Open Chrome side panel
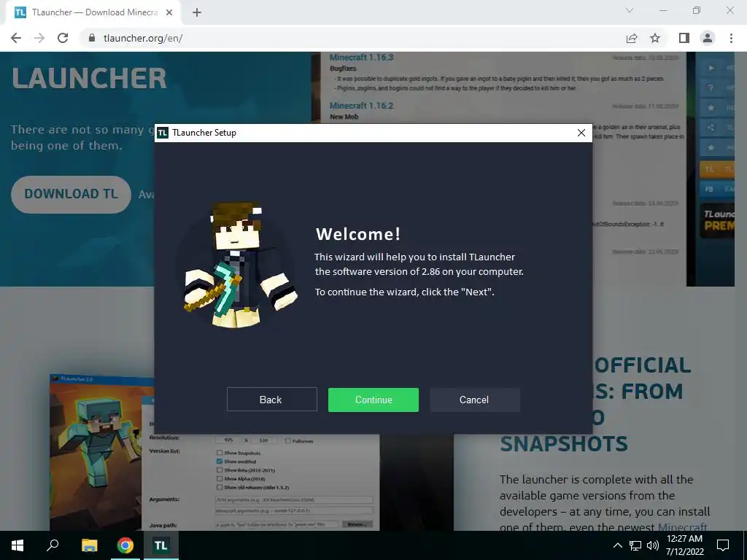747x560 pixels. [x=684, y=38]
